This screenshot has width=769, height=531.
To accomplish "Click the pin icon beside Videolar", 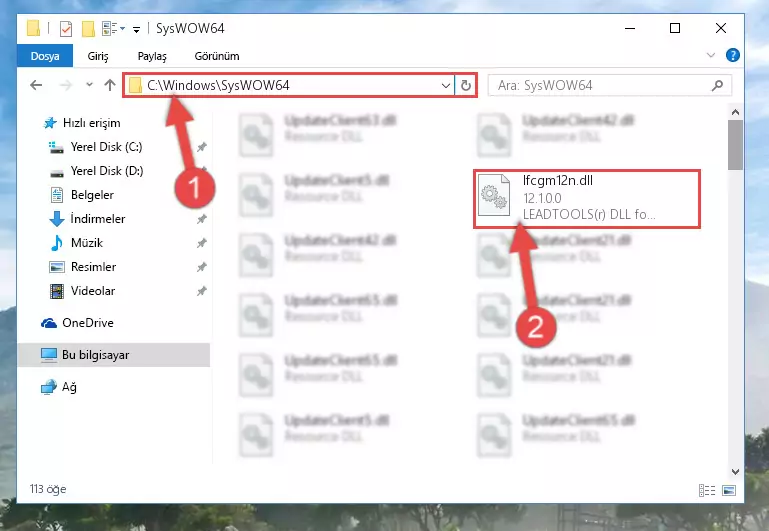I will click(x=202, y=291).
